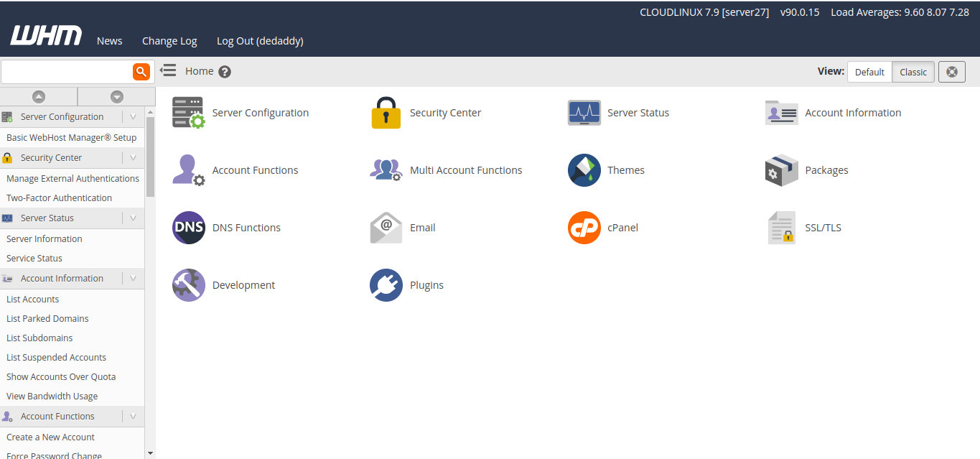The height and width of the screenshot is (459, 980).
Task: Collapse the Account Information sidebar section
Action: pyautogui.click(x=133, y=278)
